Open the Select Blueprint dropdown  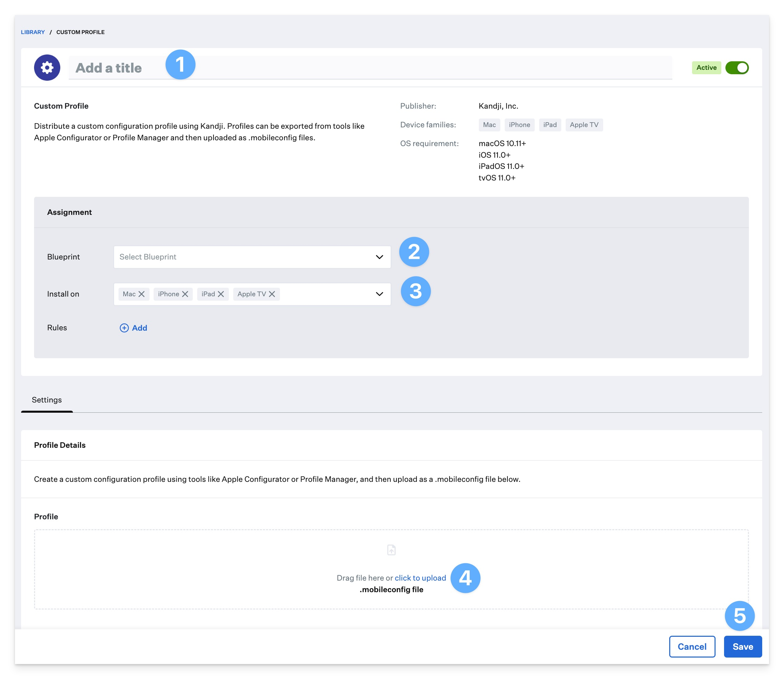pyautogui.click(x=252, y=257)
